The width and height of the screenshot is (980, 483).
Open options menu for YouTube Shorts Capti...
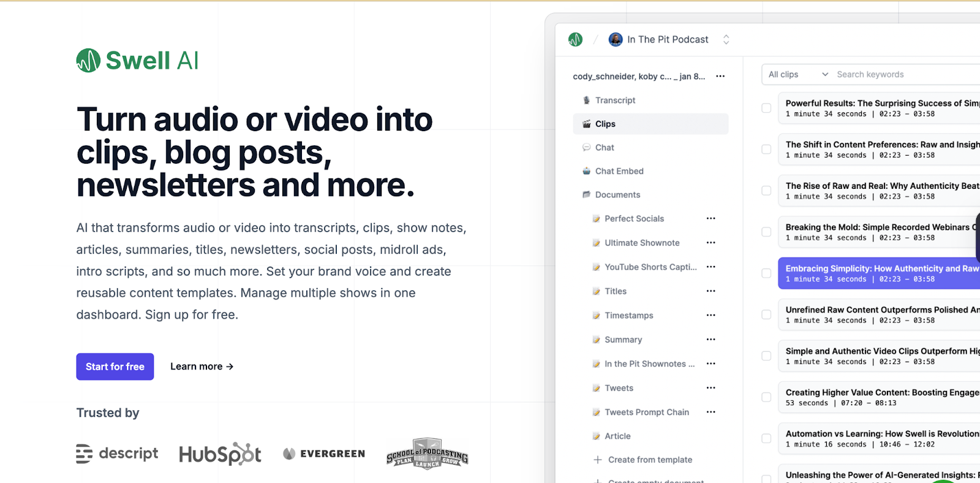pyautogui.click(x=710, y=267)
